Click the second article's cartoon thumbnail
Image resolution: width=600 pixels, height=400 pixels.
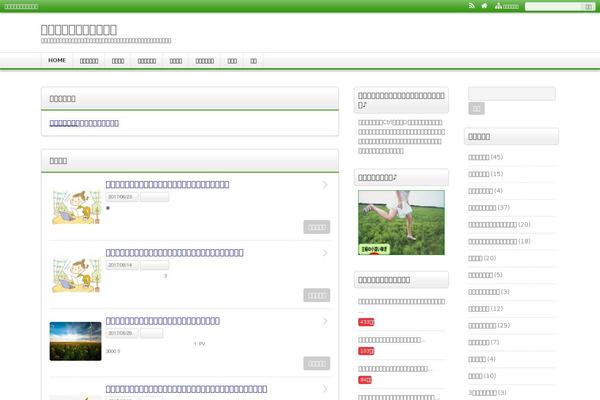[x=75, y=274]
